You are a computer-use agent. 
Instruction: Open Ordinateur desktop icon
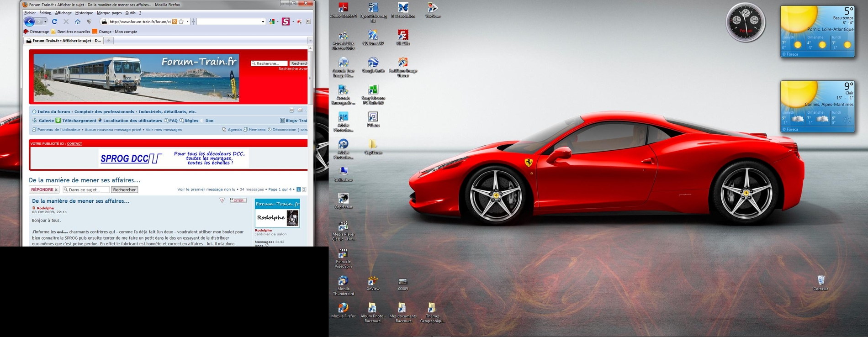[343, 174]
